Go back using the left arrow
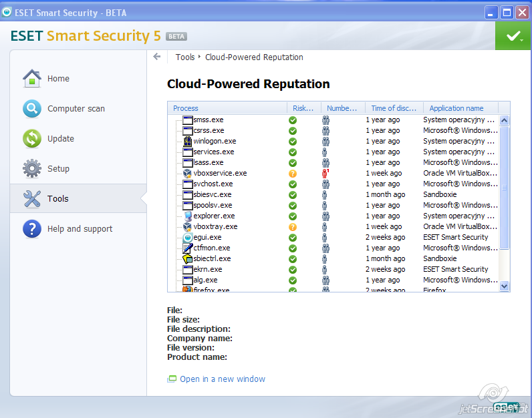The width and height of the screenshot is (532, 418). tap(157, 57)
